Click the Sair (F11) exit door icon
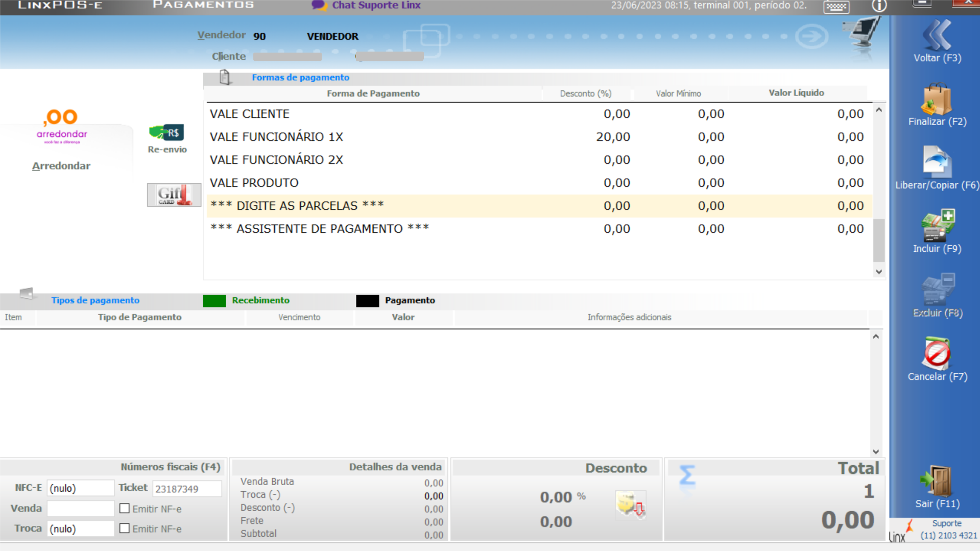The width and height of the screenshot is (980, 551). click(x=937, y=481)
